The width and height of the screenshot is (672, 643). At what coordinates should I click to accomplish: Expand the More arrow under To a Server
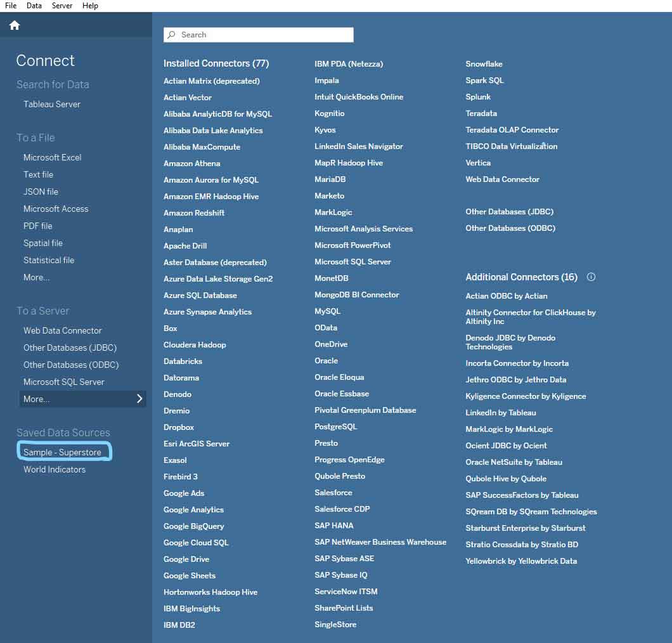pos(139,399)
